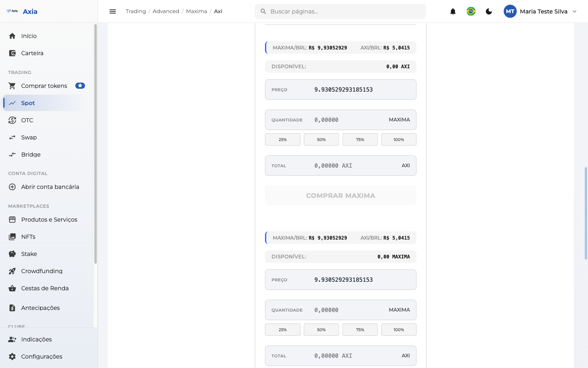Click the 0,00 AXI available balance
The width and height of the screenshot is (588, 368).
(398, 67)
